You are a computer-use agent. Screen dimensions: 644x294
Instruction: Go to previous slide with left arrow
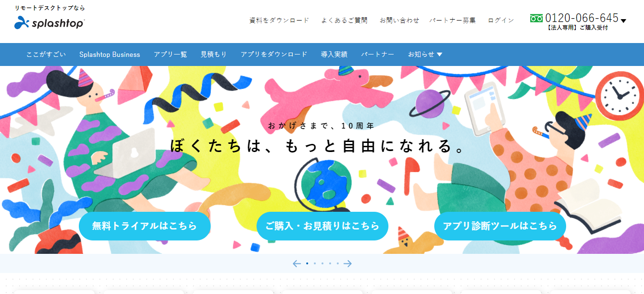297,263
